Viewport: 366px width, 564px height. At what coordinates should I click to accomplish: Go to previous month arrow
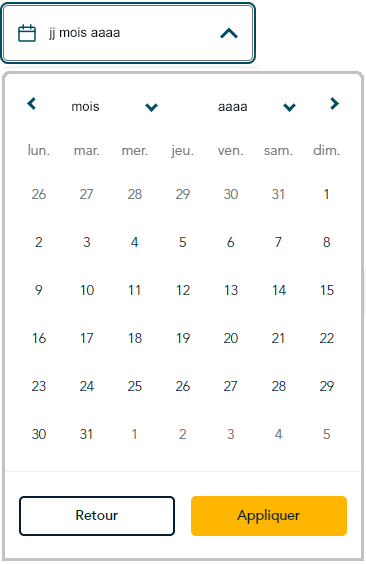pos(32,104)
